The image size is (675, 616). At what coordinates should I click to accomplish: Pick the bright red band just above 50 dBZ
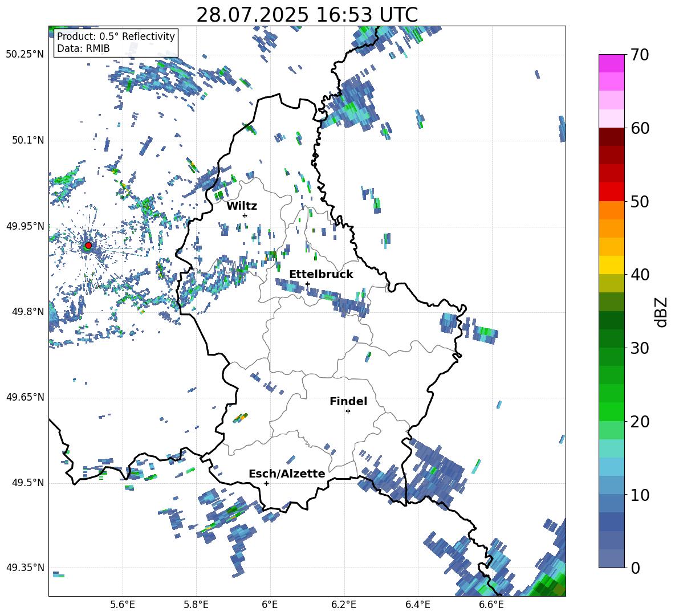click(x=611, y=192)
